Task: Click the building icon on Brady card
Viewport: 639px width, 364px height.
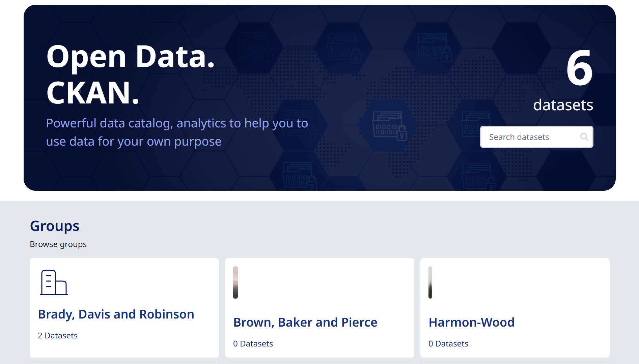Action: pos(54,282)
